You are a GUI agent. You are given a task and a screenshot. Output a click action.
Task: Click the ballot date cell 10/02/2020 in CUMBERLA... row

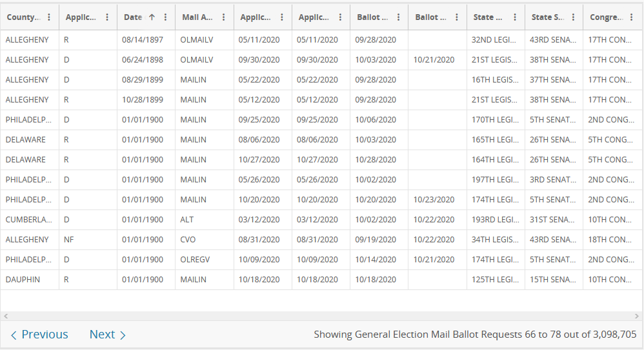(x=379, y=220)
